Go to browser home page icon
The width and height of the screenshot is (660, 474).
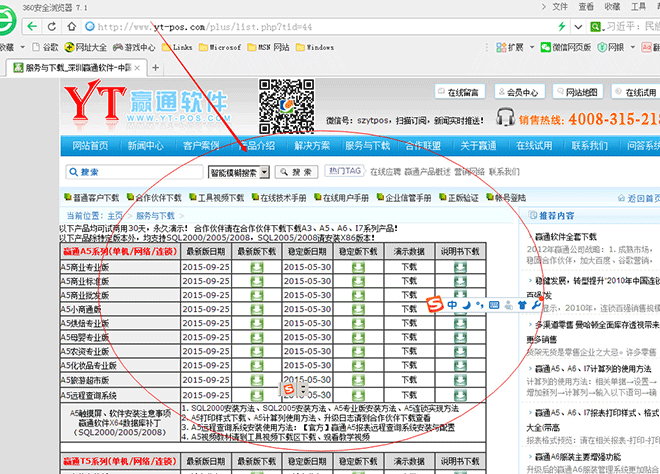click(x=72, y=27)
